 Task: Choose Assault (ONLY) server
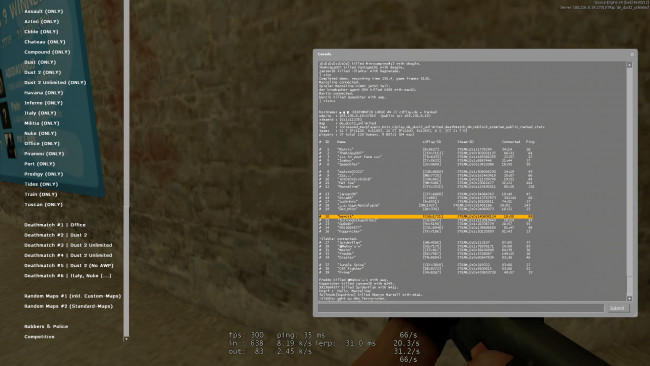pyautogui.click(x=44, y=11)
